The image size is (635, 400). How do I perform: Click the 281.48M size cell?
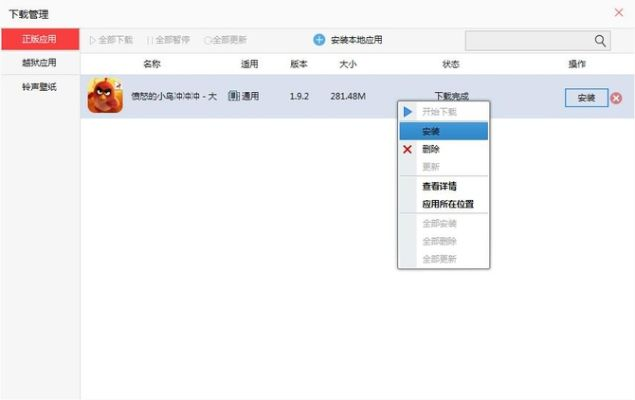coord(348,96)
